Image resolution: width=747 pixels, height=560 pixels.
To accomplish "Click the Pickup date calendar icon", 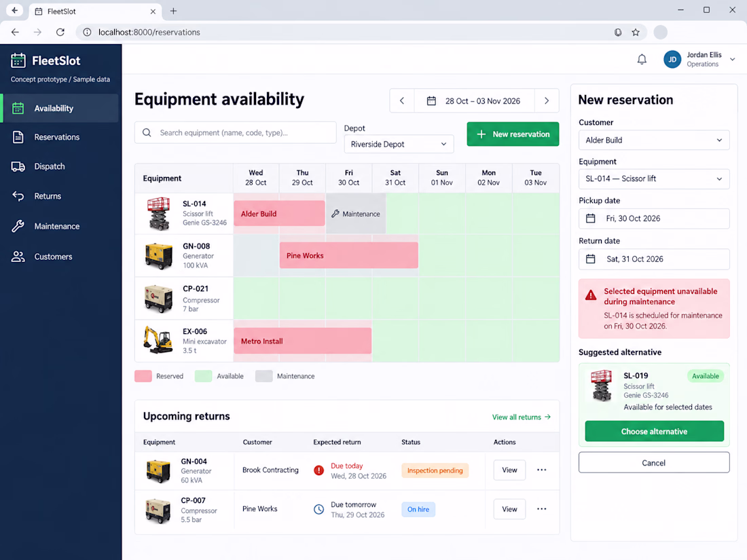I will [591, 219].
